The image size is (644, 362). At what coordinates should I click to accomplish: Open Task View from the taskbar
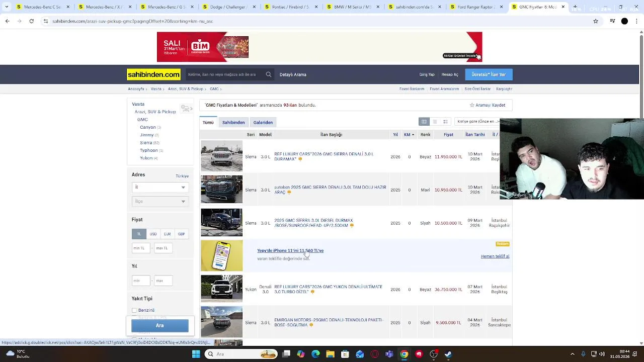click(286, 354)
